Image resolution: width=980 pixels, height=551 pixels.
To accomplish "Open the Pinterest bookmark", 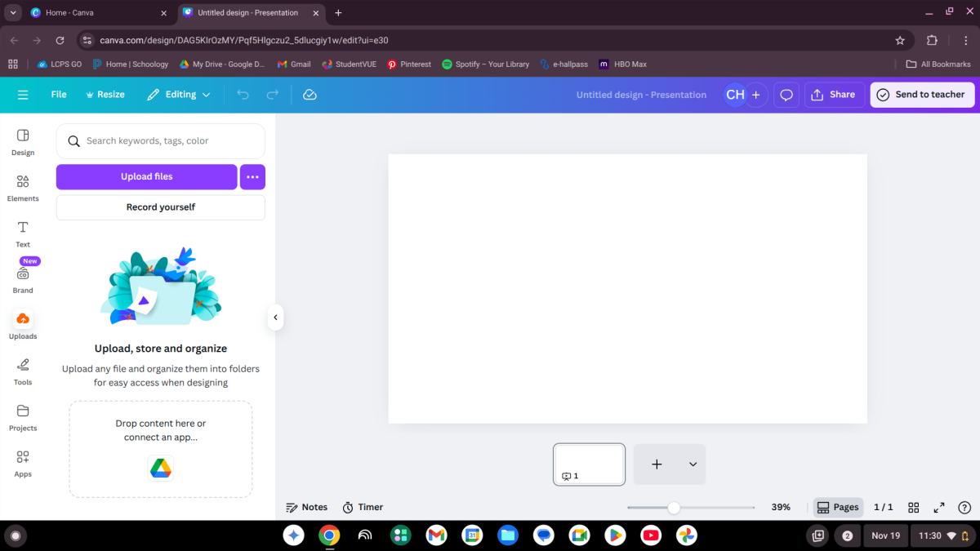I will click(x=409, y=64).
